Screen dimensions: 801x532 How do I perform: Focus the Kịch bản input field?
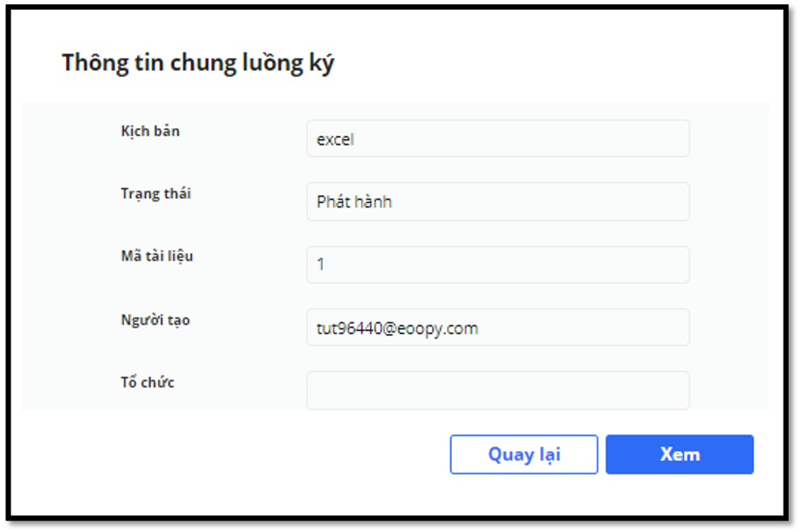click(498, 139)
